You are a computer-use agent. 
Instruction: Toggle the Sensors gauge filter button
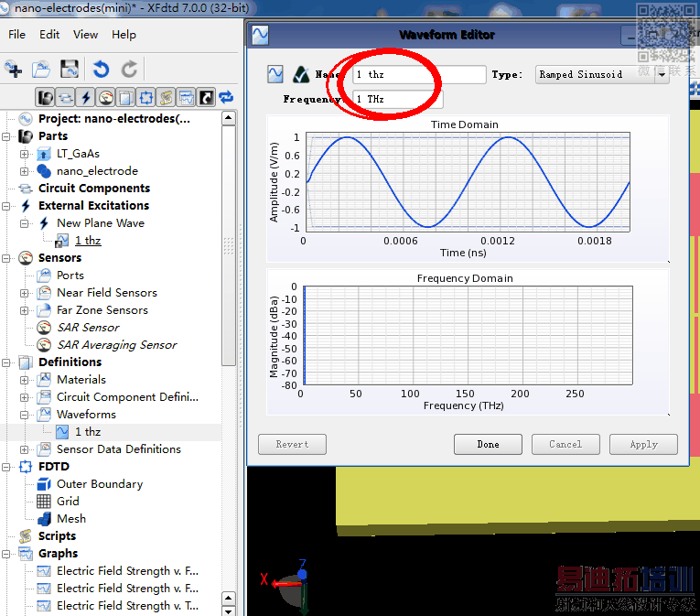coord(106,97)
